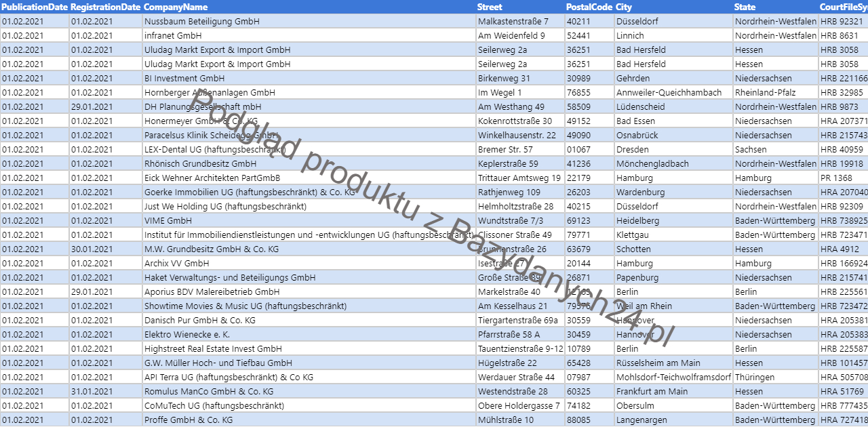Image resolution: width=868 pixels, height=427 pixels.
Task: Click street cell Bremer Str. 57
Action: point(520,149)
